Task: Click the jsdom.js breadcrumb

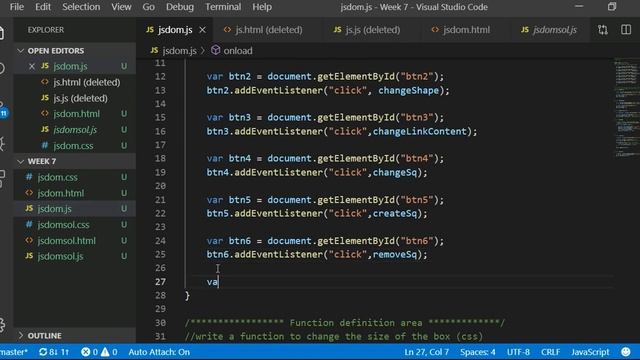Action: [179, 51]
